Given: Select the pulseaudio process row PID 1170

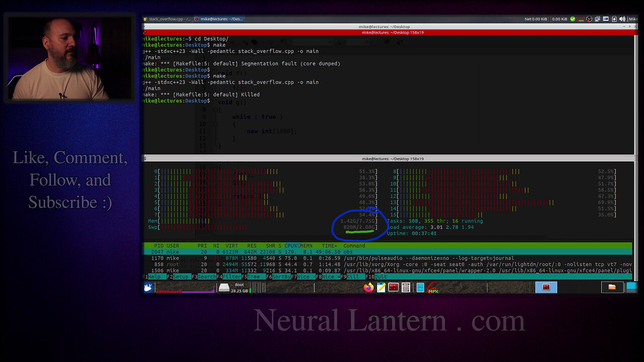Looking at the screenshot, I should 387,258.
